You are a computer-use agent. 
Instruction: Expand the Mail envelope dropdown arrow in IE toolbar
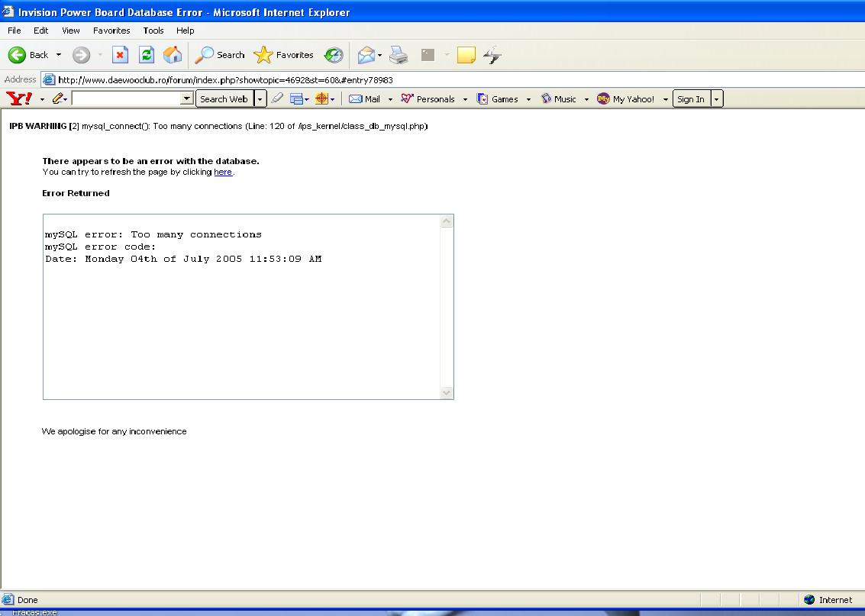[379, 55]
